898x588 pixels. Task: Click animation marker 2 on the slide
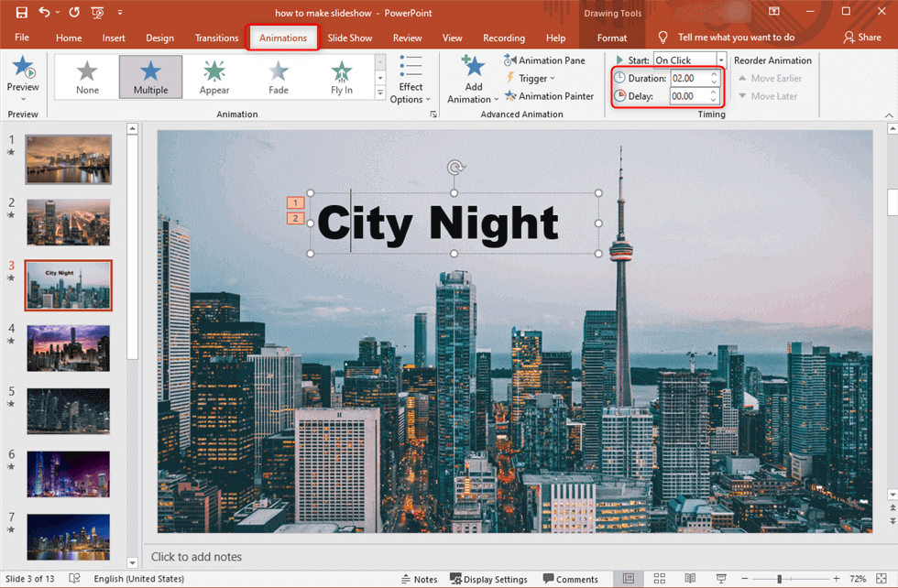coord(295,218)
